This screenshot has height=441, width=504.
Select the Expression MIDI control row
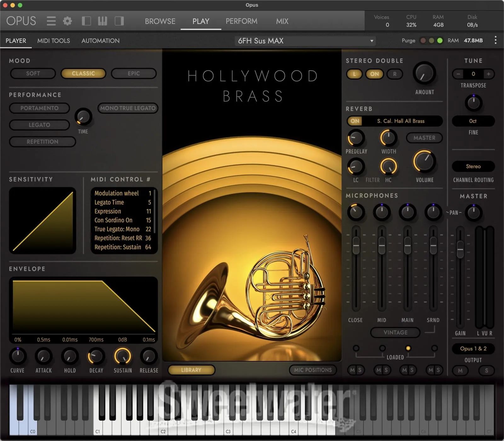[x=123, y=211]
